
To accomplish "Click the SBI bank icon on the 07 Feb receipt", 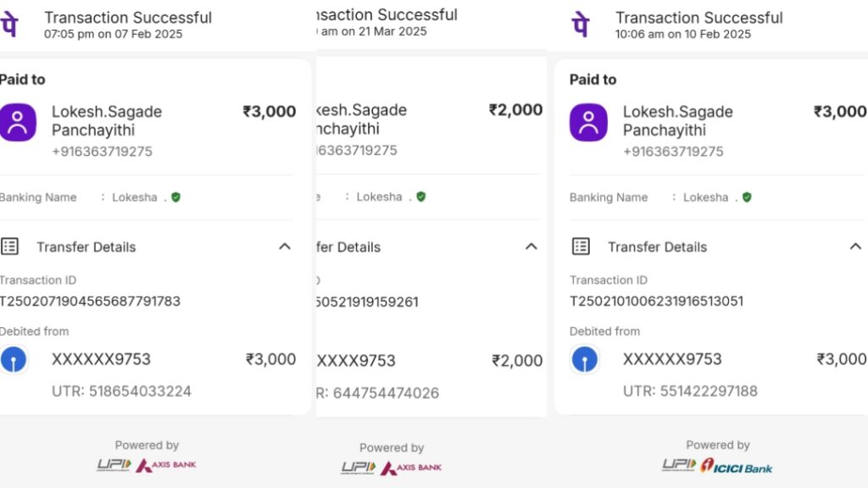I will [x=13, y=359].
